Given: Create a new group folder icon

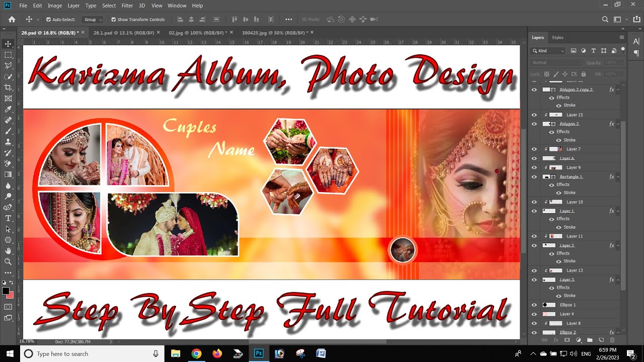Looking at the screenshot, I should coord(590,340).
